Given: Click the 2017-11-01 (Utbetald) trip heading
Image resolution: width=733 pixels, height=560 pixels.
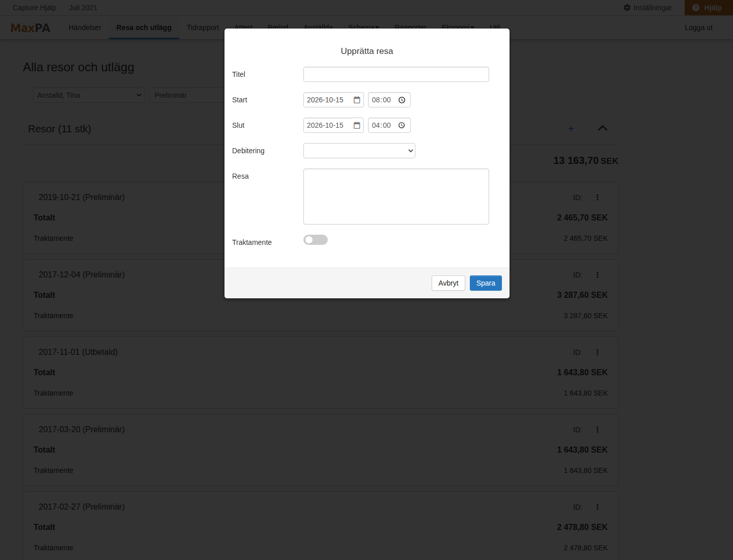Looking at the screenshot, I should click(78, 352).
